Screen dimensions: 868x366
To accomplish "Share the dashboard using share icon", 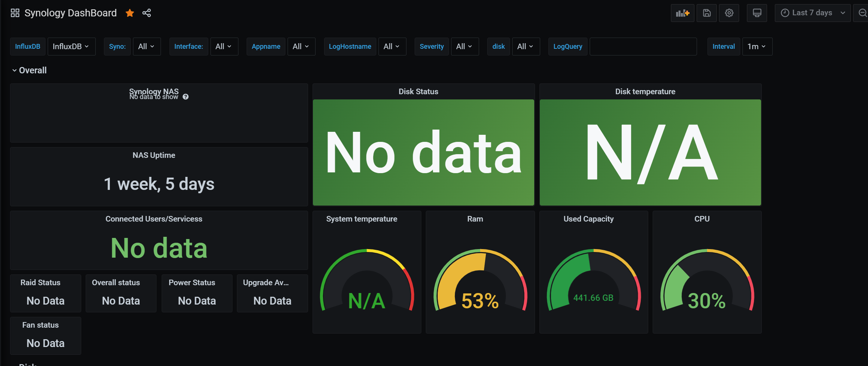I will click(147, 13).
